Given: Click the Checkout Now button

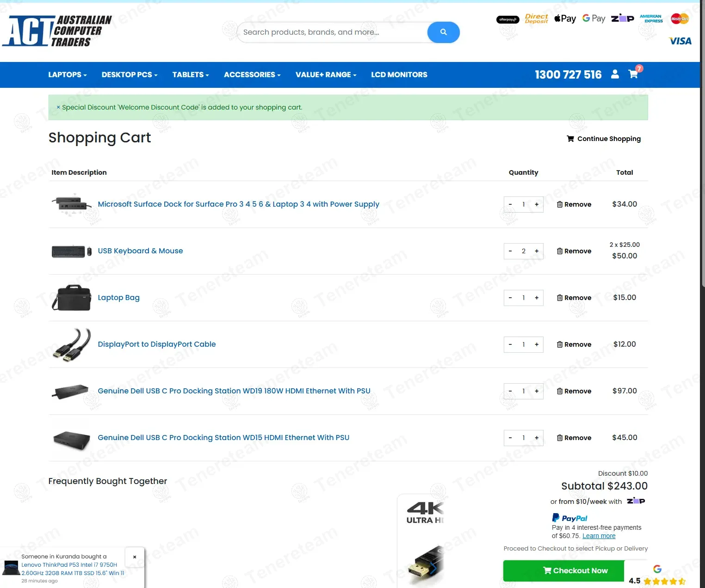Looking at the screenshot, I should [x=575, y=570].
